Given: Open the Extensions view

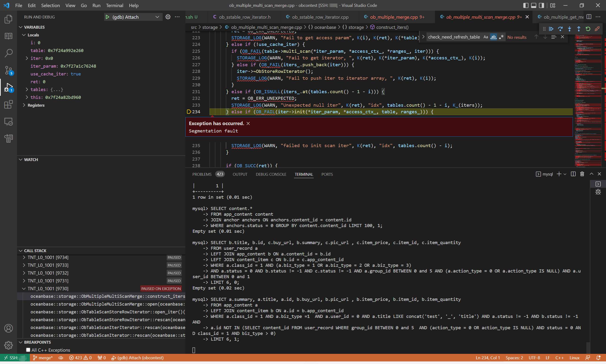Looking at the screenshot, I should (x=8, y=104).
